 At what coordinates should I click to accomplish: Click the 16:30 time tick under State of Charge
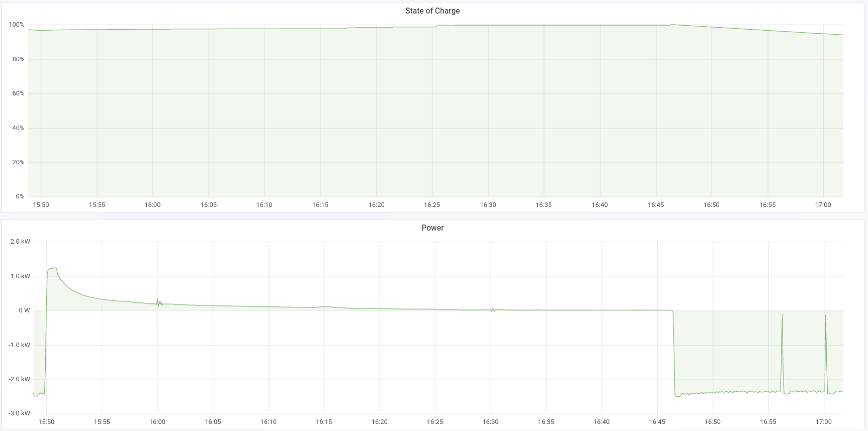[x=488, y=205]
